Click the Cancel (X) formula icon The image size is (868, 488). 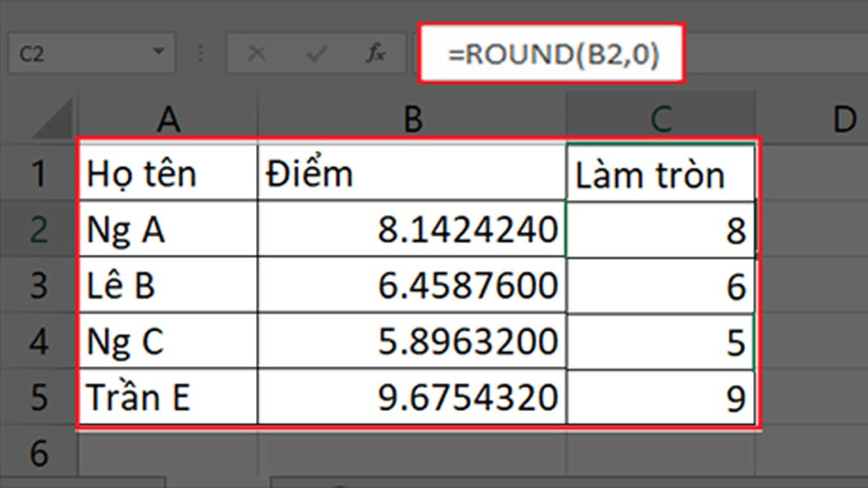256,54
